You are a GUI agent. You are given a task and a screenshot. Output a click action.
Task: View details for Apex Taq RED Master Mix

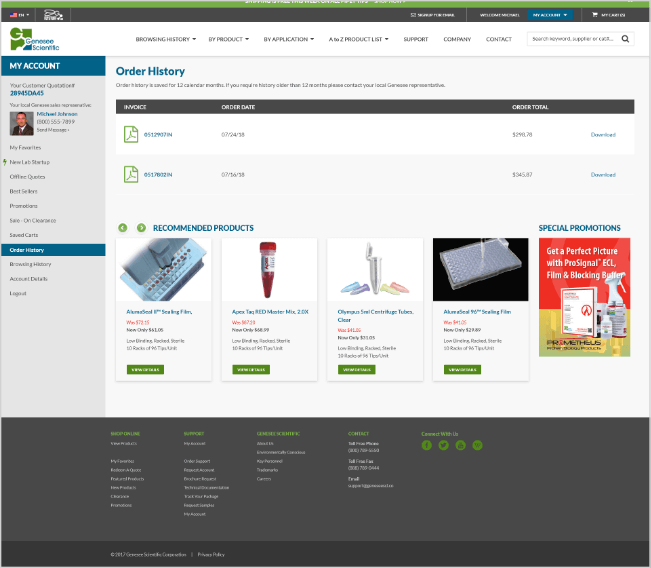(251, 370)
